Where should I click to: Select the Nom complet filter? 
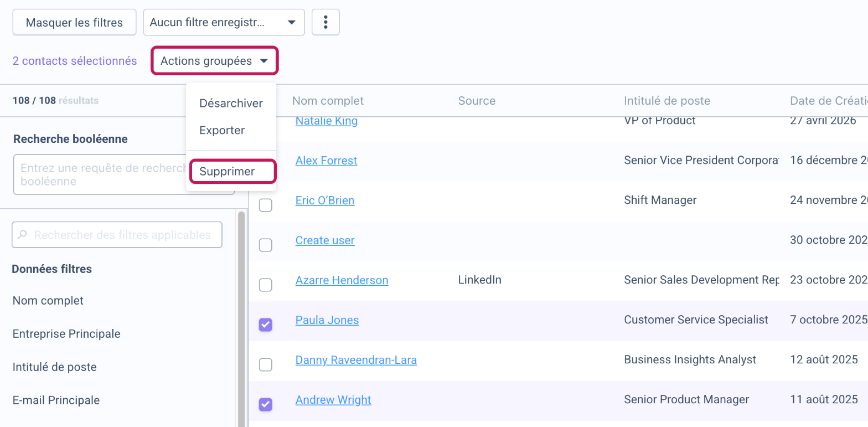click(x=48, y=301)
